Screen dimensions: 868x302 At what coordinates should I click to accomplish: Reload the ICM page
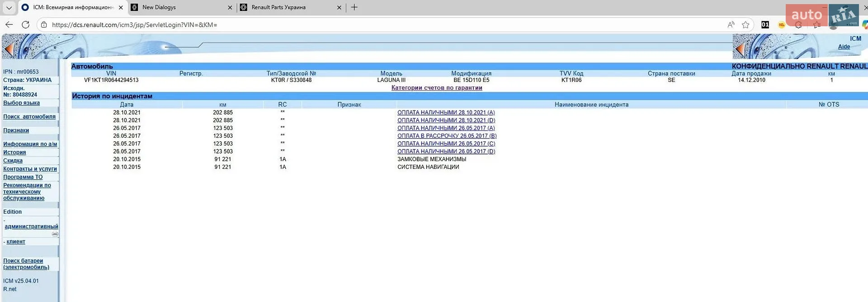[26, 24]
